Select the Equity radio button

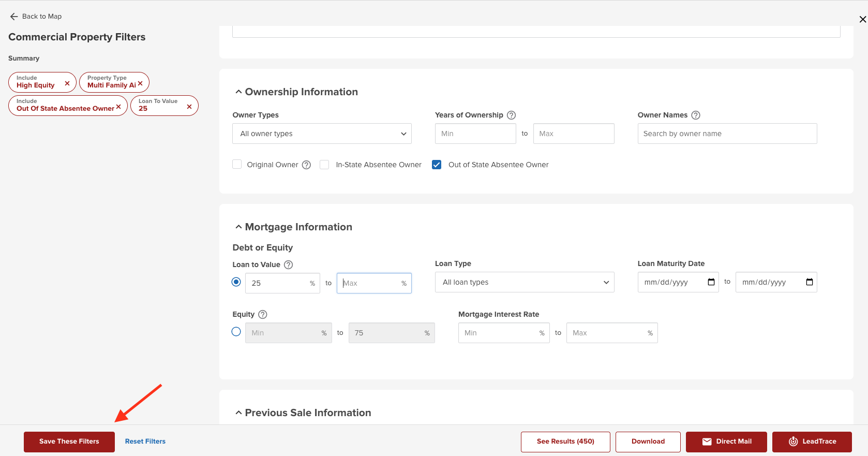click(x=236, y=332)
